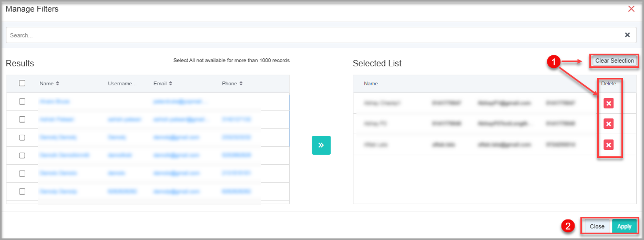Sort results by Email column arrows
The height and width of the screenshot is (240, 644).
click(x=171, y=84)
